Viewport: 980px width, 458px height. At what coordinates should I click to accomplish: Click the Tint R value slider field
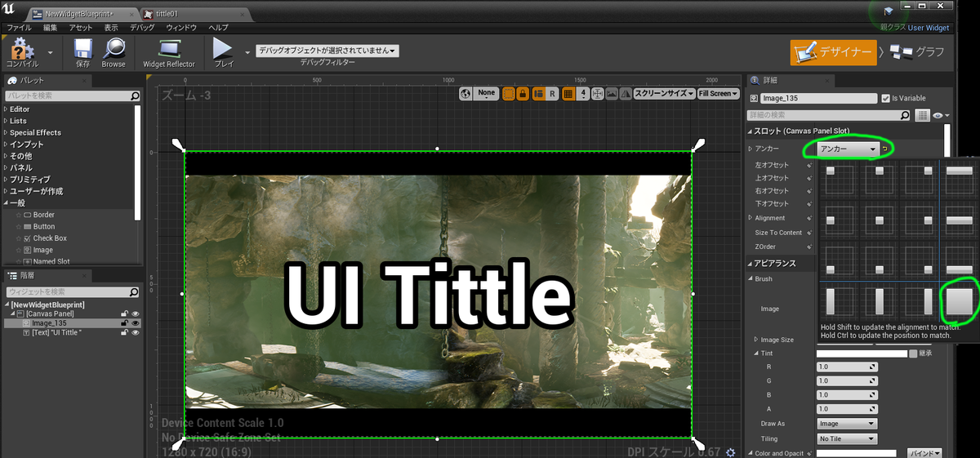[x=847, y=367]
